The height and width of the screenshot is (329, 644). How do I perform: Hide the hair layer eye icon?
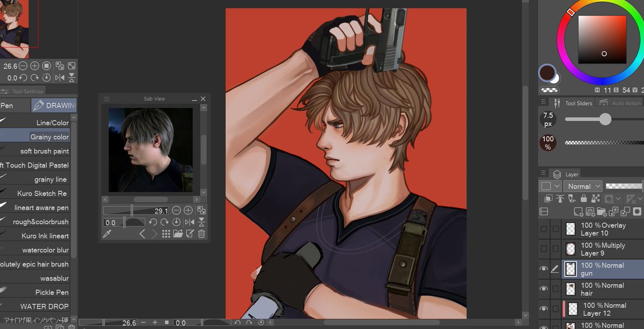coord(544,289)
